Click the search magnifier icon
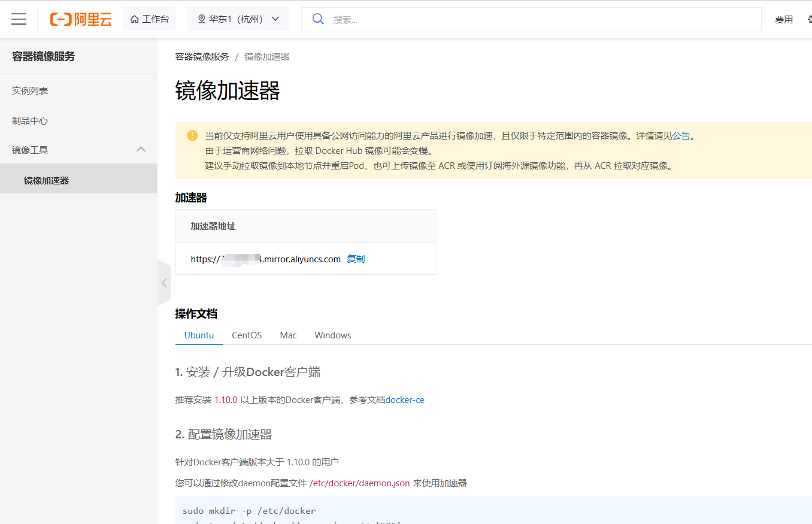This screenshot has height=524, width=812. coord(317,19)
